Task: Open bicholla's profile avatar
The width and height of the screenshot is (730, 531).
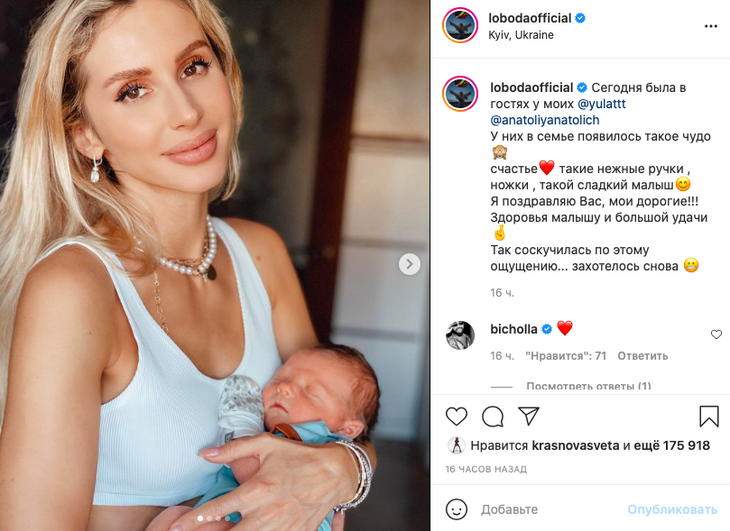Action: pyautogui.click(x=460, y=335)
